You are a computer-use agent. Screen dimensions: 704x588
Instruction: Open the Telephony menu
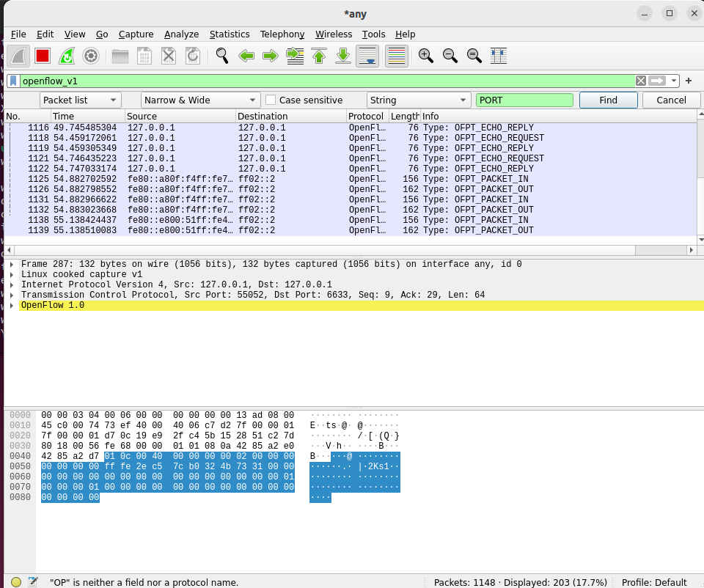pyautogui.click(x=282, y=34)
